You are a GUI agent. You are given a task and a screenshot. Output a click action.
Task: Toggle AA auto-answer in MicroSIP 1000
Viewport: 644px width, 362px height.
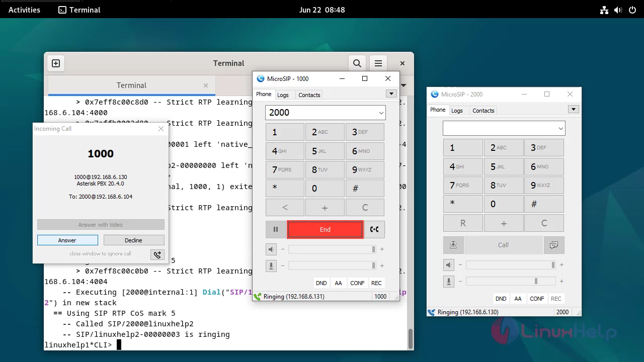(339, 283)
